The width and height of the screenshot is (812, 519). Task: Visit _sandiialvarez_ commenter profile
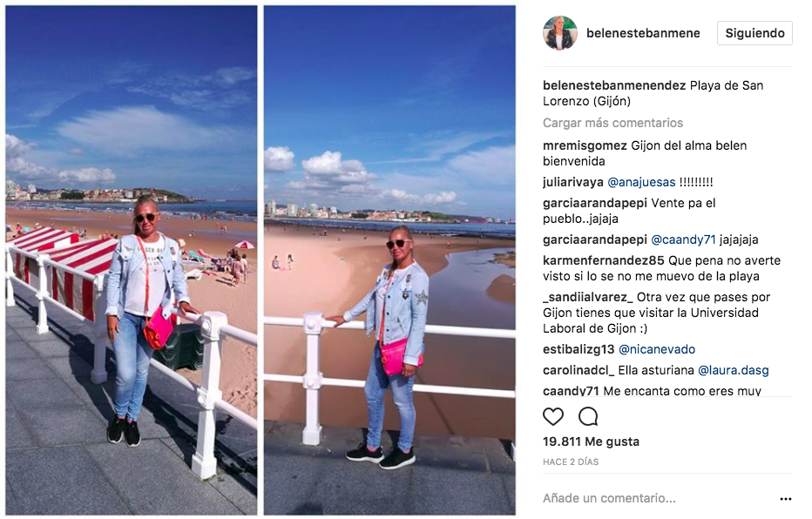588,297
